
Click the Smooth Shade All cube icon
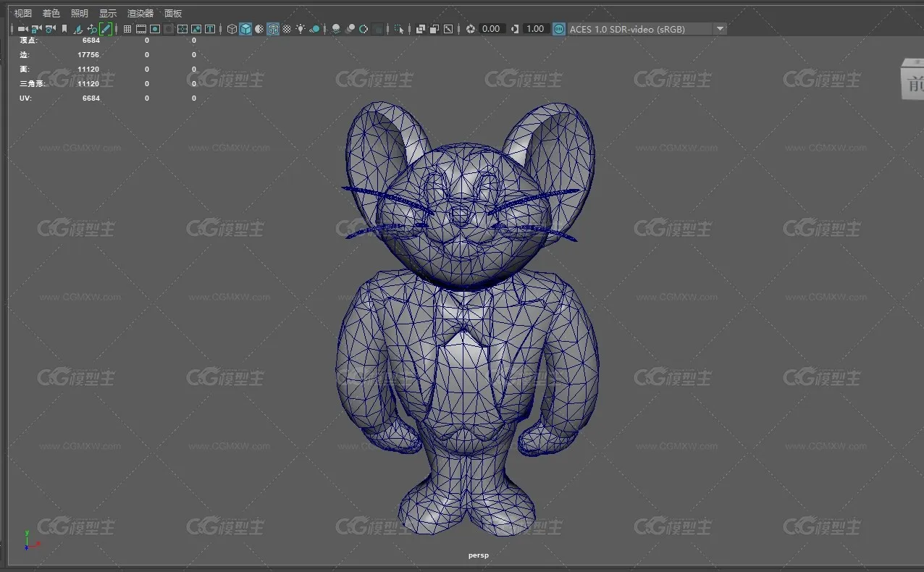[245, 29]
